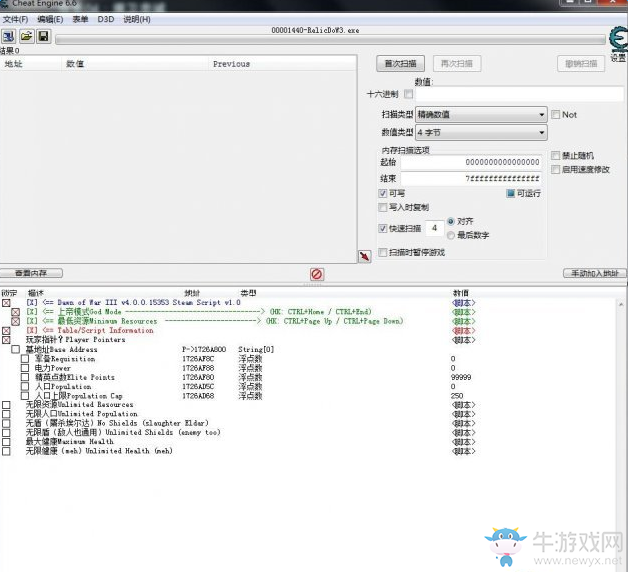The height and width of the screenshot is (572, 628).
Task: Open the 扫描类型 scan type dropdown
Action: tap(481, 115)
